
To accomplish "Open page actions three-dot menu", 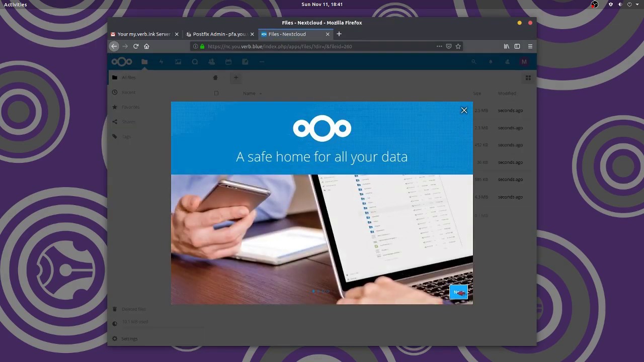I will point(439,46).
